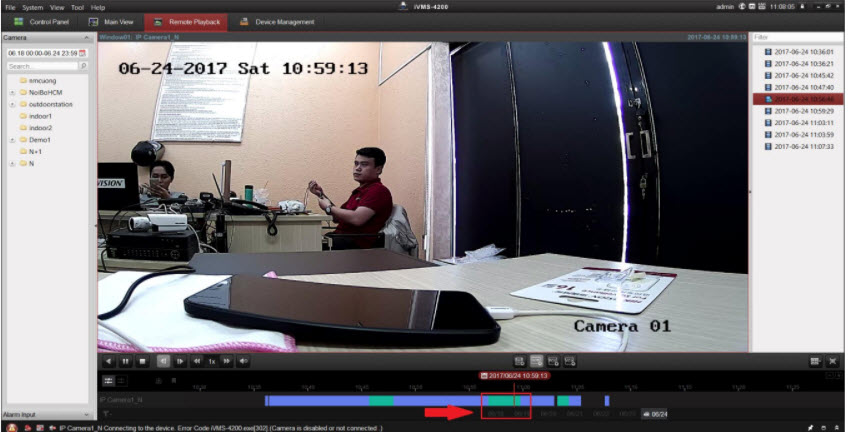Open the System menu
Screen dimensions: 848x432
point(33,7)
